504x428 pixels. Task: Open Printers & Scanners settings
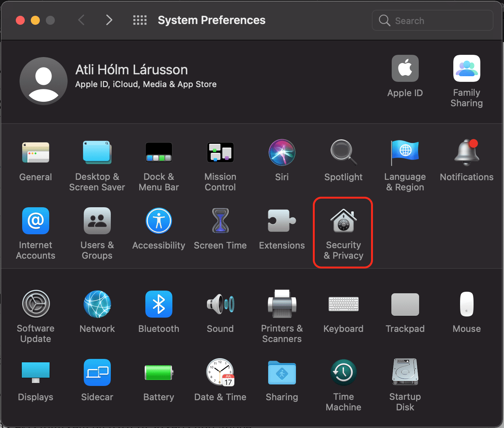[x=282, y=304]
